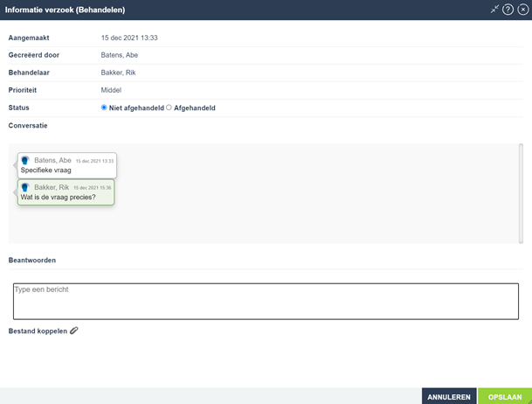Click the ANNULEREN button
Viewport: 532px width, 404px height.
(449, 396)
